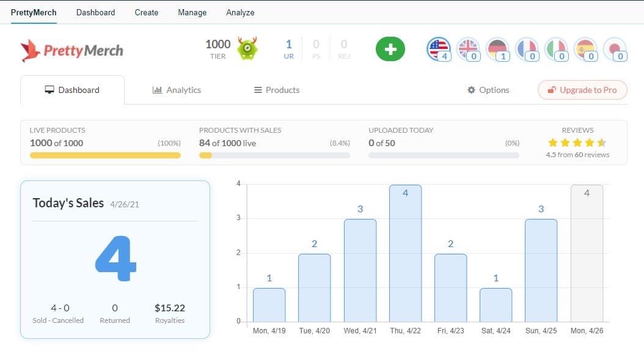The height and width of the screenshot is (359, 644).
Task: Select the France flag marketplace icon
Action: (527, 48)
